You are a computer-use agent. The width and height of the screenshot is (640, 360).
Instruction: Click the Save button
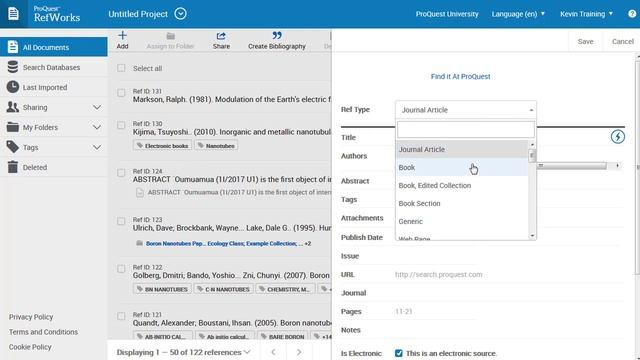click(585, 42)
